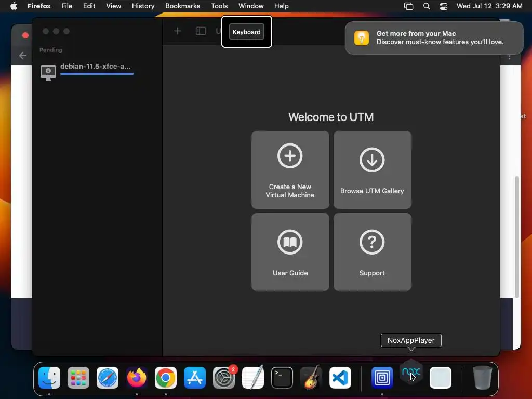Viewport: 532px width, 399px height.
Task: Open the History menu
Action: click(143, 6)
